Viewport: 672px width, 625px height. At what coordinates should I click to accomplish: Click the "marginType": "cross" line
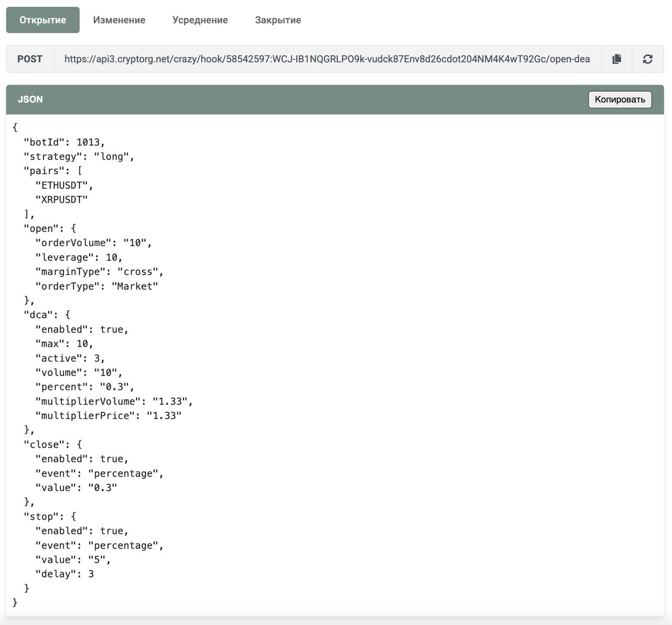[x=99, y=272]
